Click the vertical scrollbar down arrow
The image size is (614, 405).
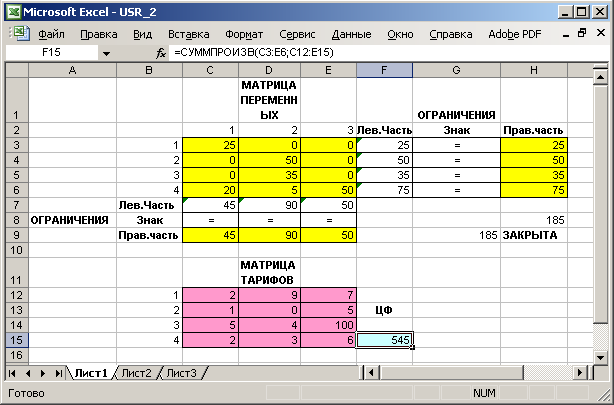tap(601, 357)
